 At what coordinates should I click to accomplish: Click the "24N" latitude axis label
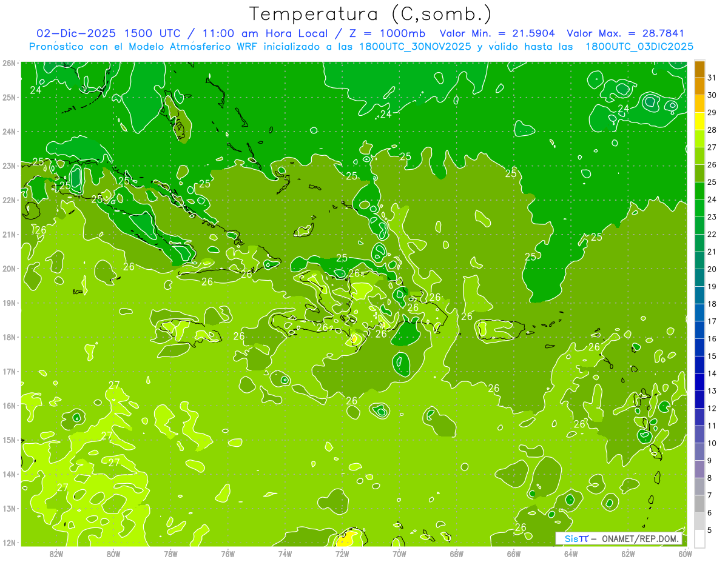[x=9, y=132]
